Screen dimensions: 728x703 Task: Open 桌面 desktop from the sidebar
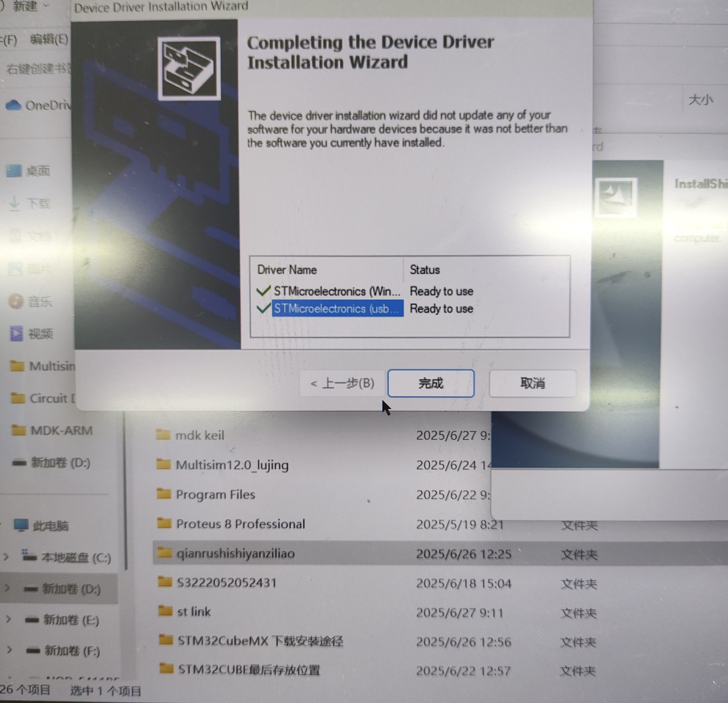37,171
